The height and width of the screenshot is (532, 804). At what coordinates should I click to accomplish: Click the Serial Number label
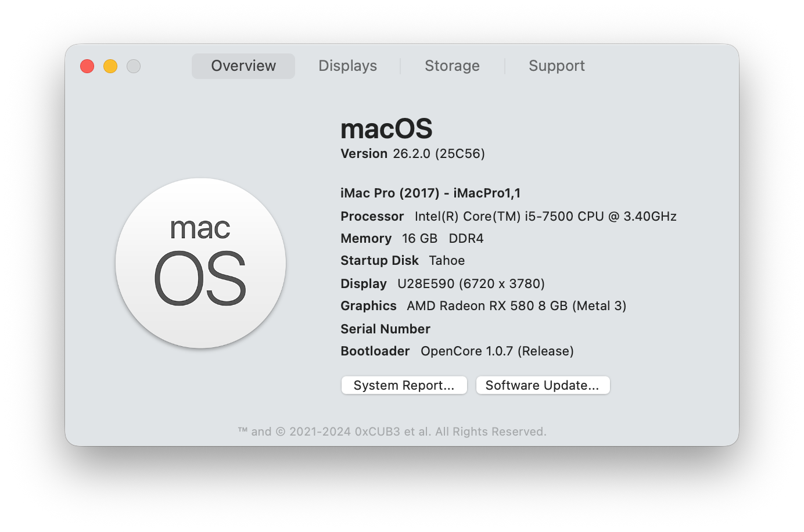pos(385,329)
